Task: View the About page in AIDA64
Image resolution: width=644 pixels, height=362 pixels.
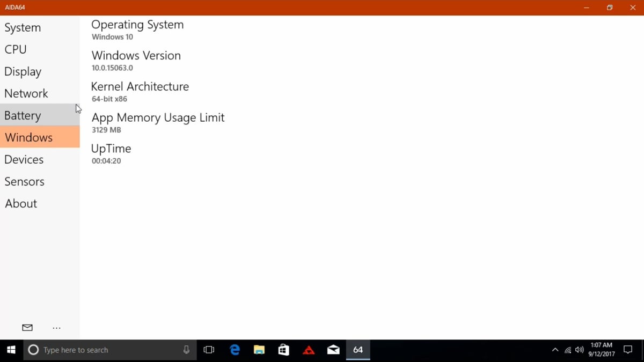Action: pos(20,203)
